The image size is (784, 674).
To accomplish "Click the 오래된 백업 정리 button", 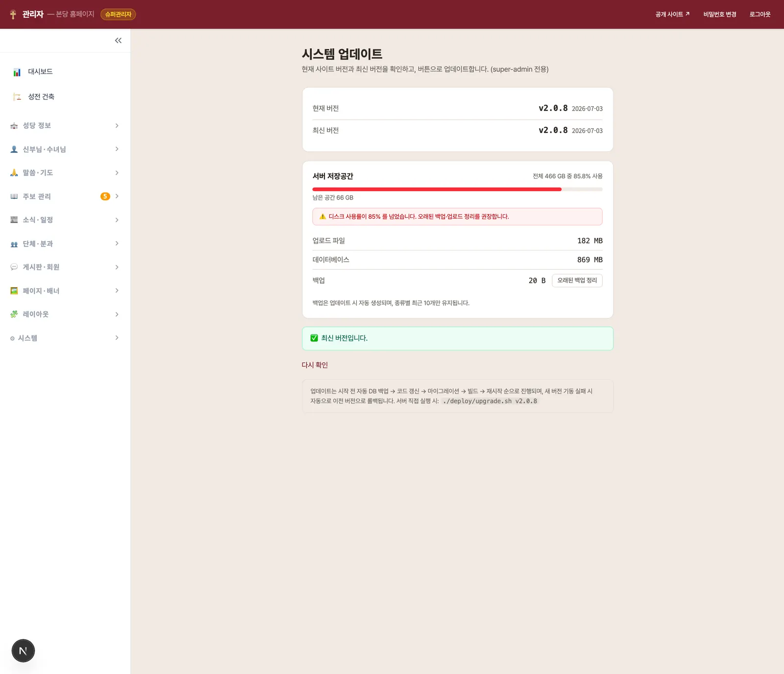I will (x=577, y=280).
